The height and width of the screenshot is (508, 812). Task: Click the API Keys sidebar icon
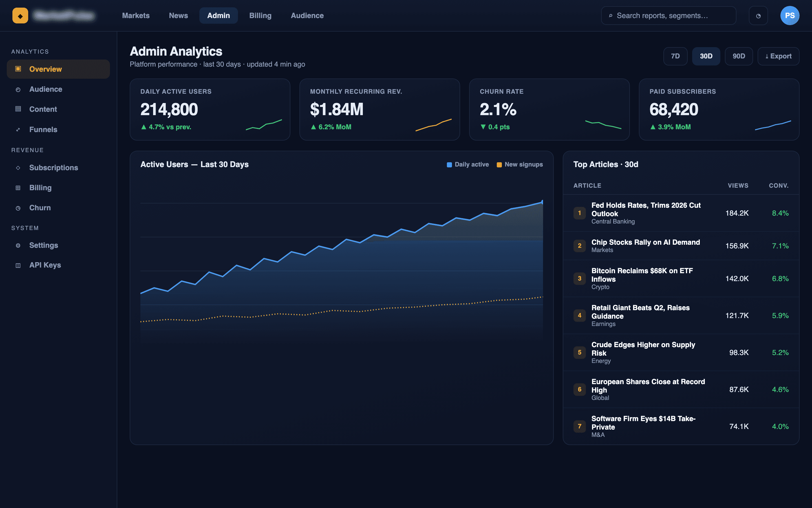(18, 265)
